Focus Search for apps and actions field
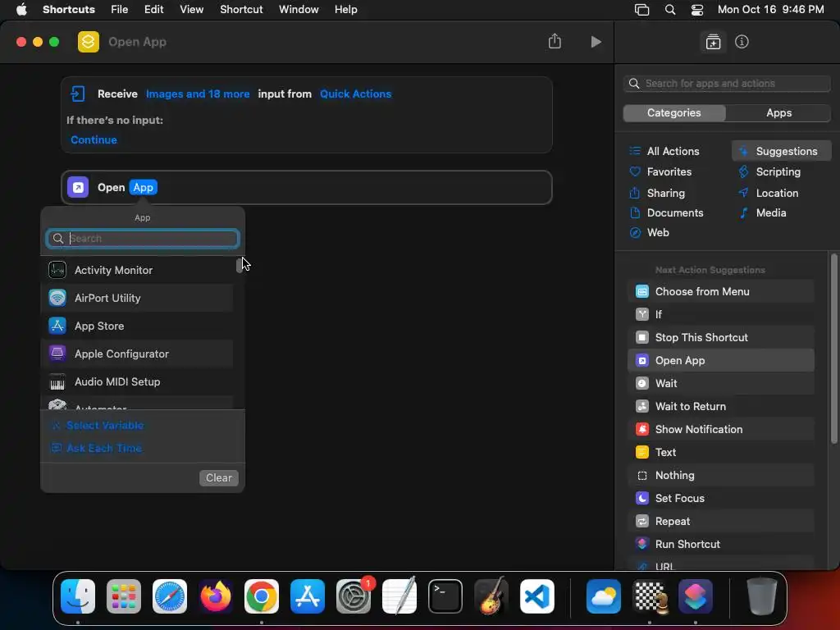The image size is (840, 630). click(727, 84)
